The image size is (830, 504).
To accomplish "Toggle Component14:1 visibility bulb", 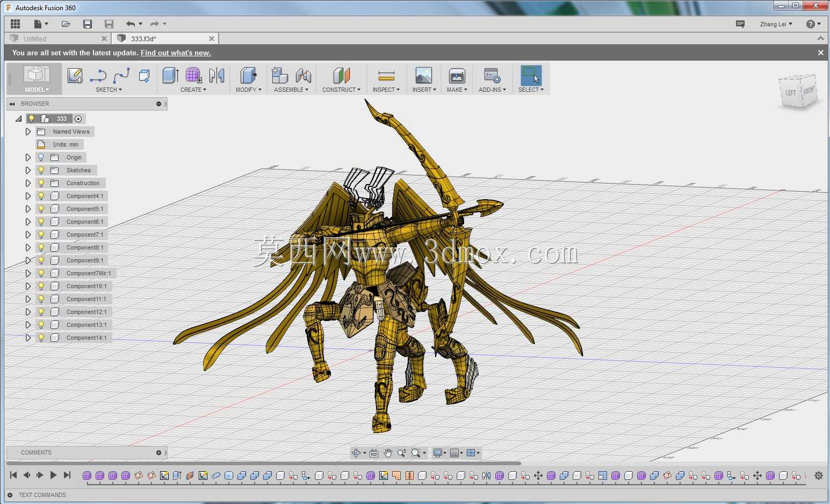I will 41,338.
